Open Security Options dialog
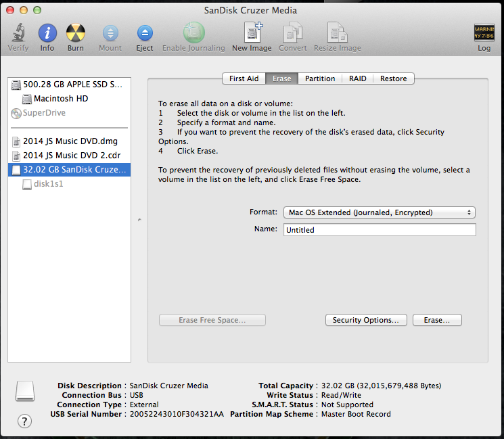This screenshot has height=439, width=504. (366, 320)
